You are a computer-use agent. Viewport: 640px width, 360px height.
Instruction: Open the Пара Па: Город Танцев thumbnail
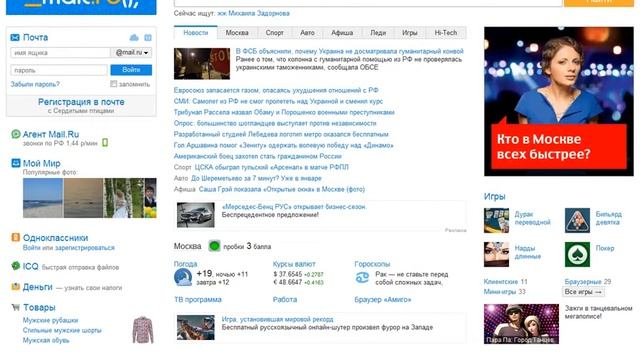[521, 324]
